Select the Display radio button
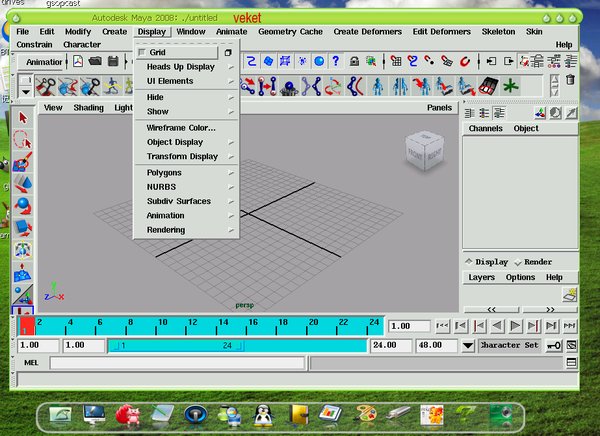 click(470, 262)
